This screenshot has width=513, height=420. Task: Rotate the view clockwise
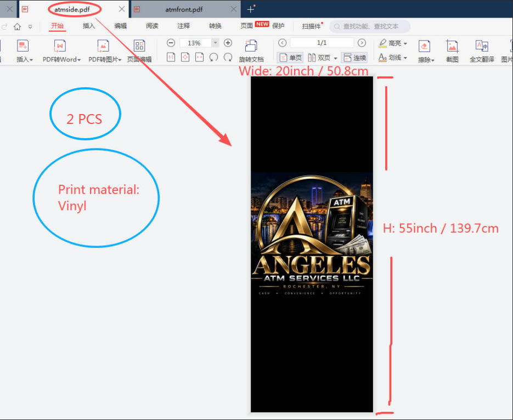[x=228, y=58]
